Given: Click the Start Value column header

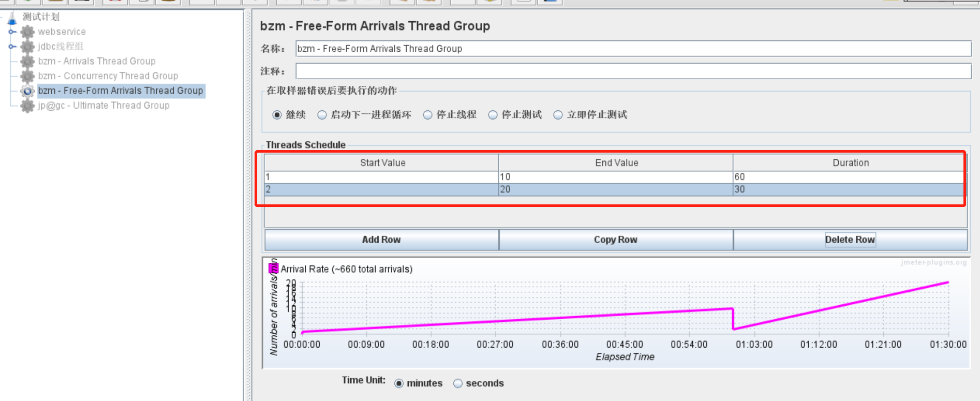Looking at the screenshot, I should [382, 162].
